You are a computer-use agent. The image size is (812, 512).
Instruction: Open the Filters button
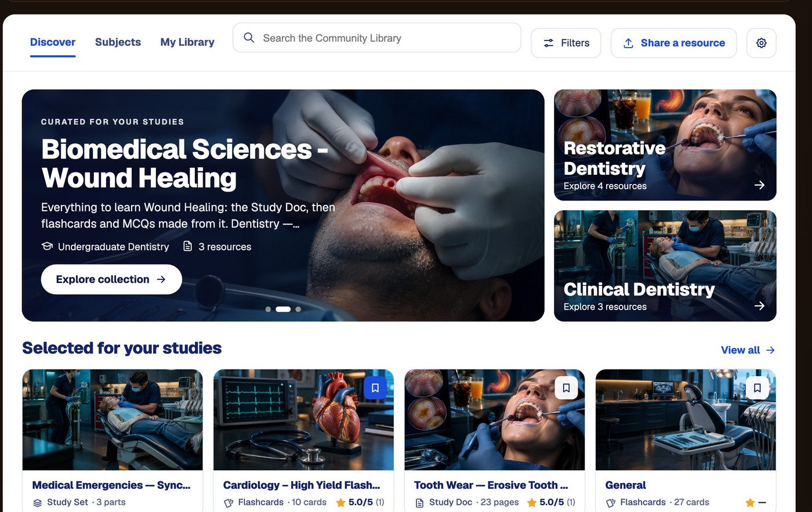click(566, 43)
